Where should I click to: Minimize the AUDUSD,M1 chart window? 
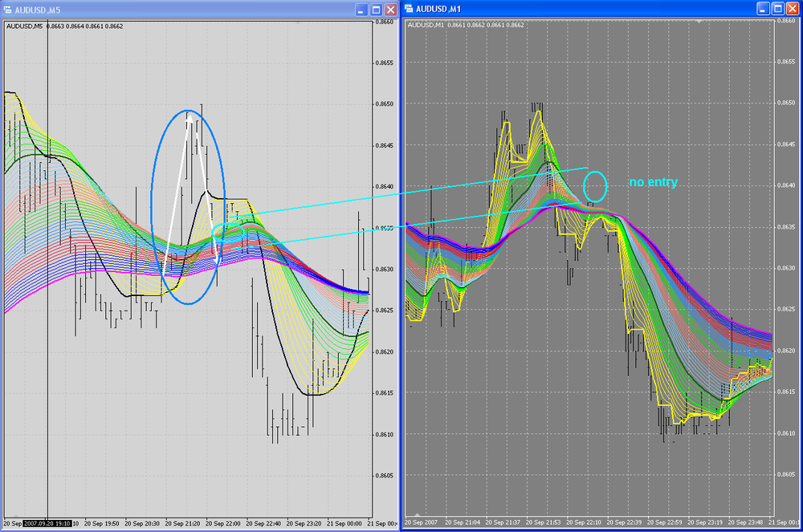point(763,9)
